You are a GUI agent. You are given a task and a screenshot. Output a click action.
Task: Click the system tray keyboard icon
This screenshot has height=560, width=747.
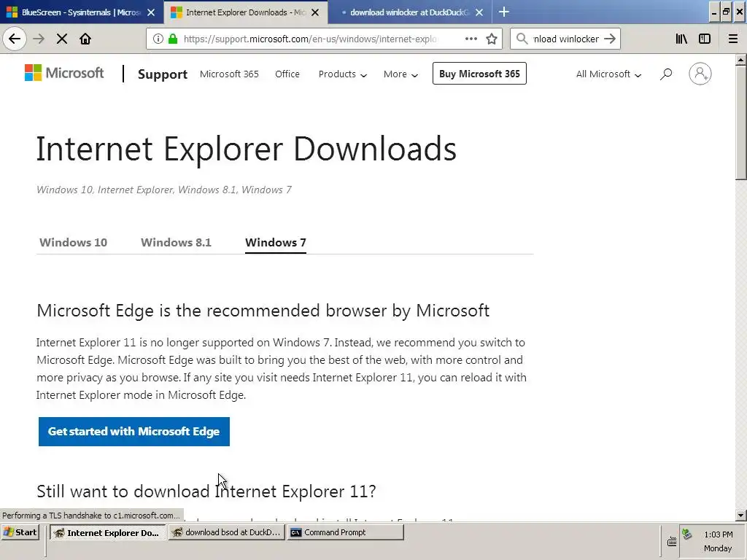coord(672,542)
